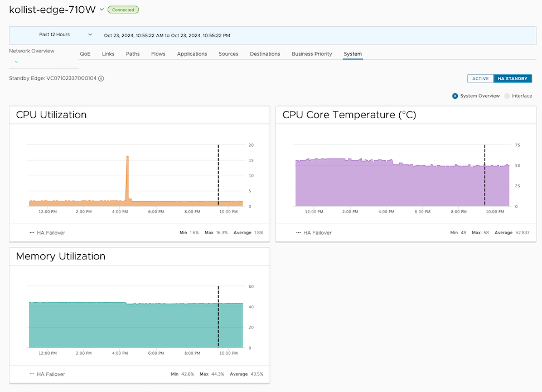
Task: Switch to the Links tab
Action: tap(108, 54)
